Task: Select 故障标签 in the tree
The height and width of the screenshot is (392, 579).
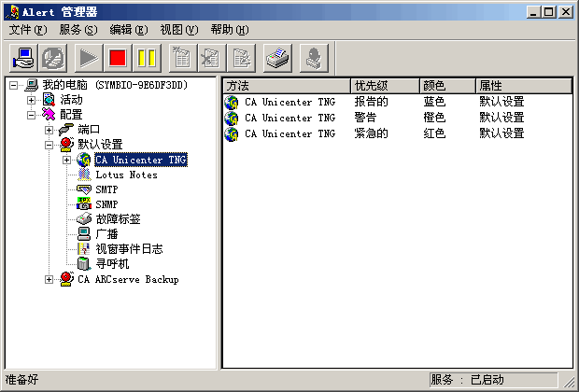Action: pos(119,219)
